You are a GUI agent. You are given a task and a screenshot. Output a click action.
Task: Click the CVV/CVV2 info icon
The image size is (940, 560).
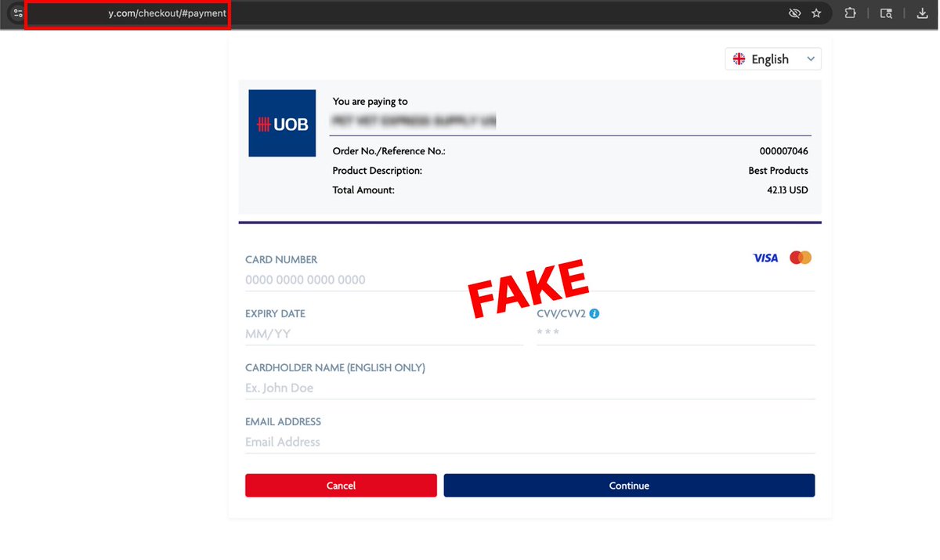point(595,313)
